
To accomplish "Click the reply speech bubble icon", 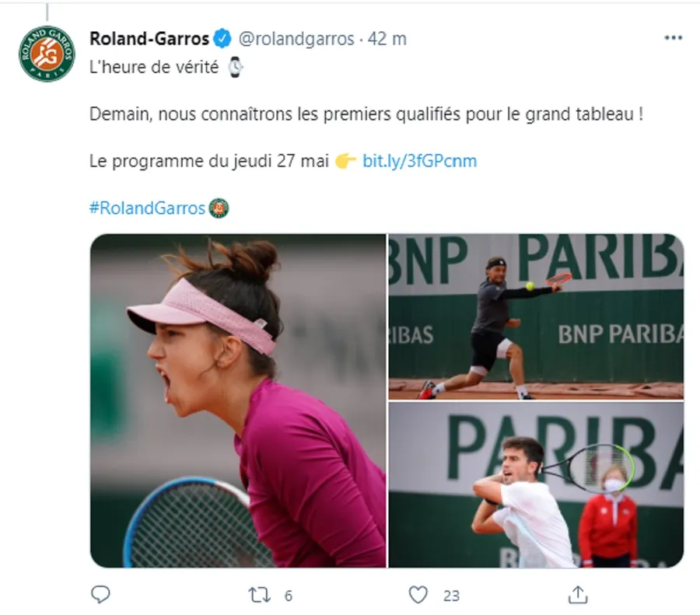I will click(x=100, y=595).
